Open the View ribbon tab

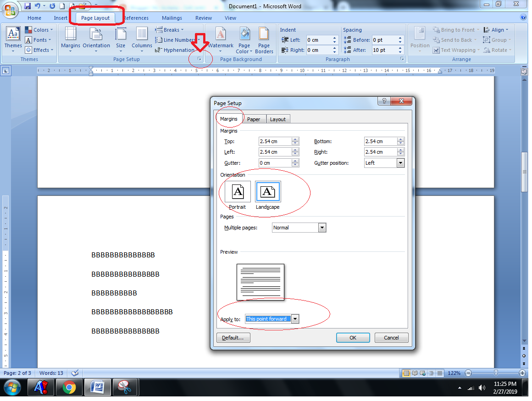[x=230, y=18]
